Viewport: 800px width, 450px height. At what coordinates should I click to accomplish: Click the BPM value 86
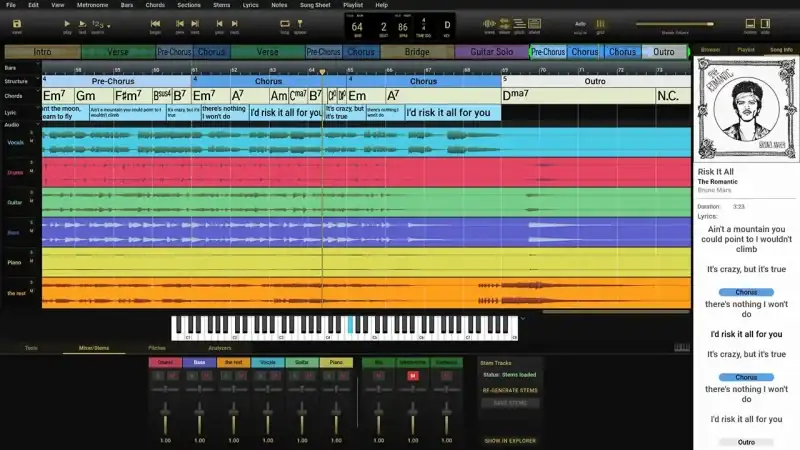pos(403,27)
